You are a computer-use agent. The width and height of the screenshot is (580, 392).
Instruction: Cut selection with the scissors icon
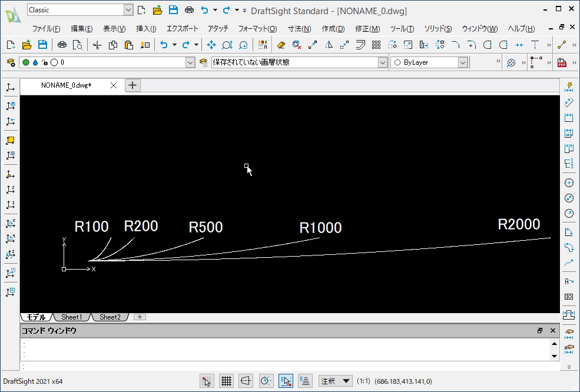(97, 45)
